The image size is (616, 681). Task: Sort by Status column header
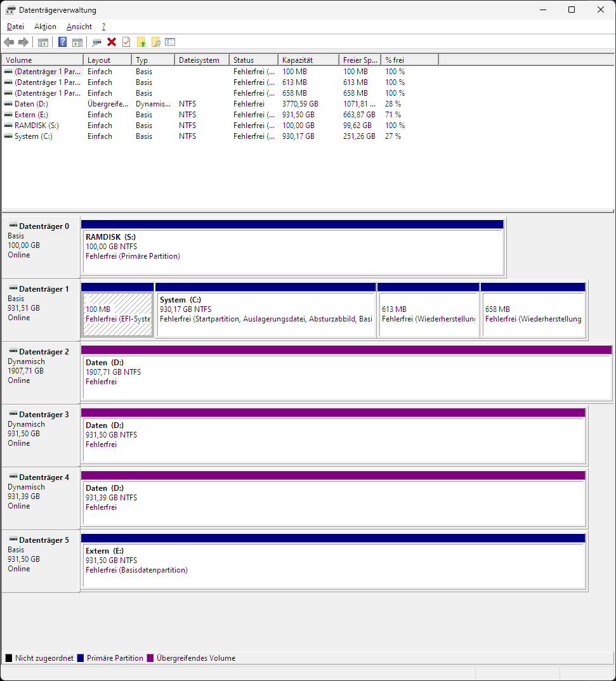tap(254, 60)
